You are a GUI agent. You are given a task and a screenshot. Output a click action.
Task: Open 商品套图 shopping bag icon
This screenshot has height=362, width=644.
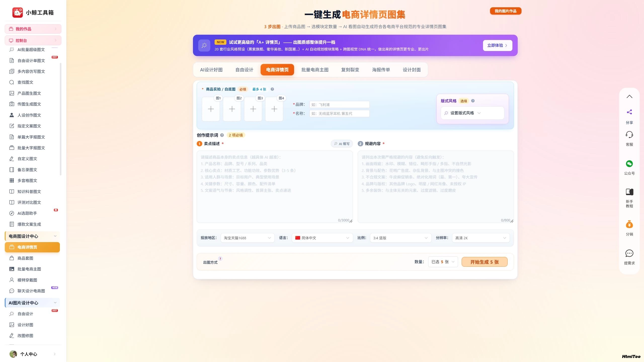point(12,258)
